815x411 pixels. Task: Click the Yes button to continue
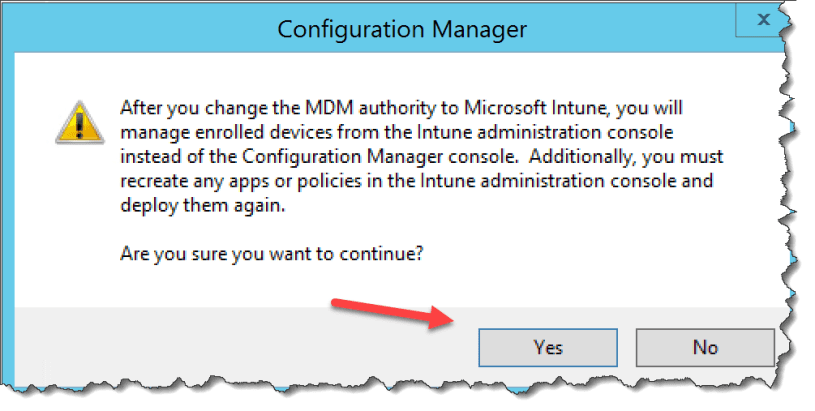548,347
